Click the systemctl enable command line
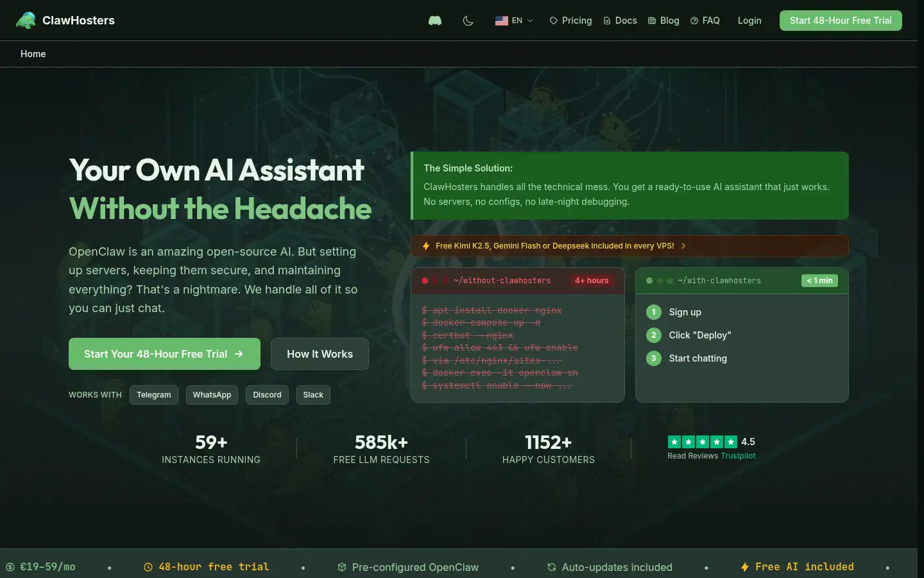Screen dimensions: 924x578 tap(497, 385)
